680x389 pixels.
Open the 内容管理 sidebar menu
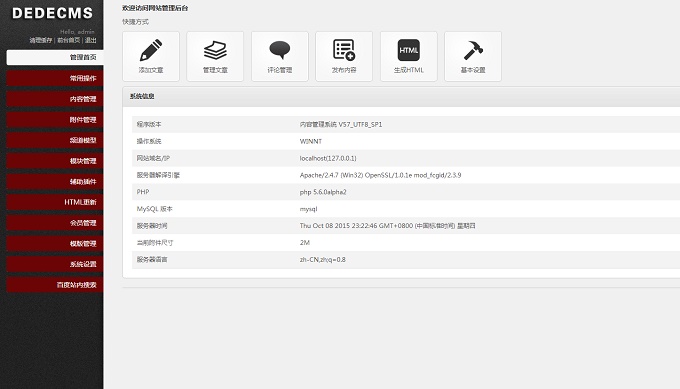pyautogui.click(x=55, y=99)
